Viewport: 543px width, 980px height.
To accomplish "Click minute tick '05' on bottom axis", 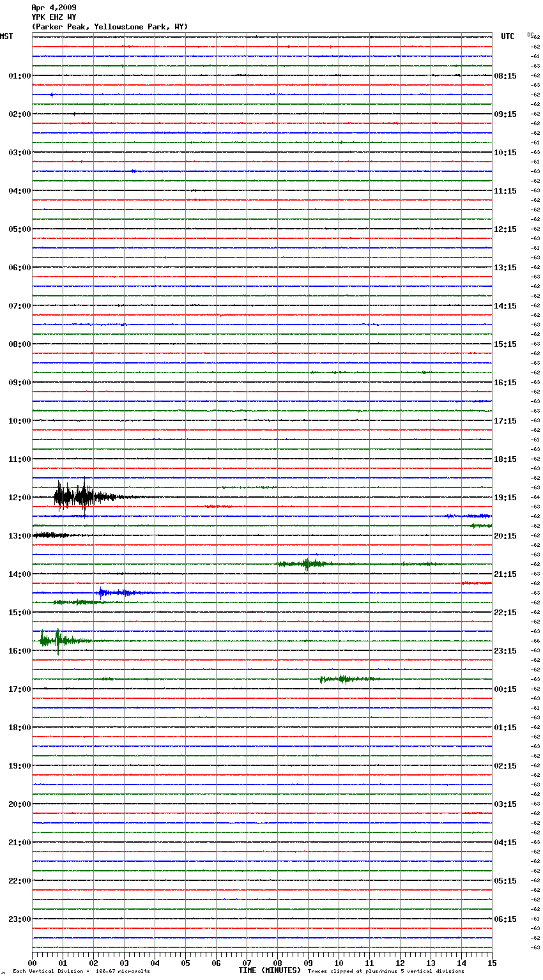I will tap(185, 963).
